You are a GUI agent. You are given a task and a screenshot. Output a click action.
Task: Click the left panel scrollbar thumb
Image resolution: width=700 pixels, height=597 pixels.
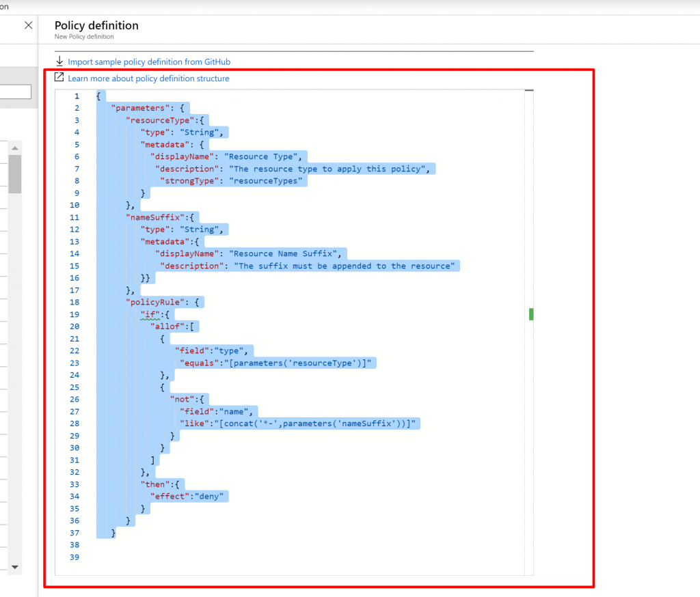pyautogui.click(x=14, y=173)
